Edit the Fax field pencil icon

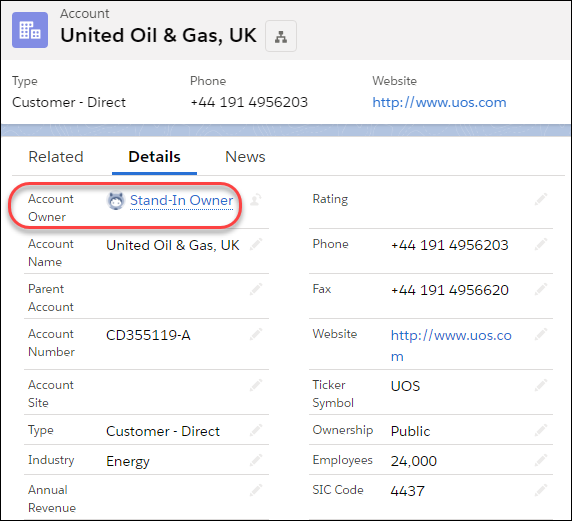click(x=541, y=289)
